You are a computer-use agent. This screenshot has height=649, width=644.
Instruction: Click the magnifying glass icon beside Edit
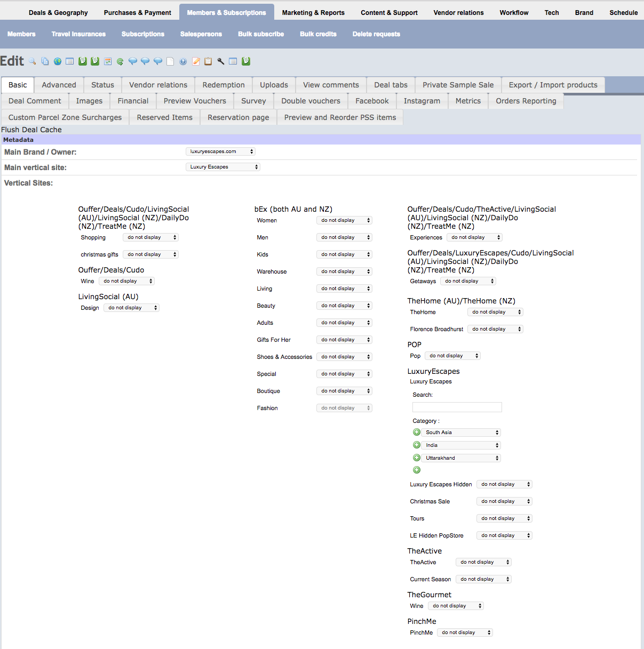(x=33, y=61)
